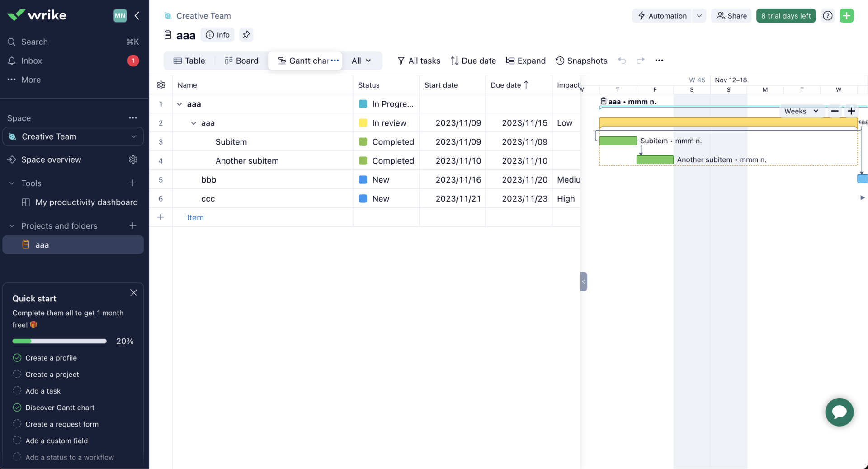The height and width of the screenshot is (469, 868).
Task: Switch to the Table view tab
Action: point(189,61)
